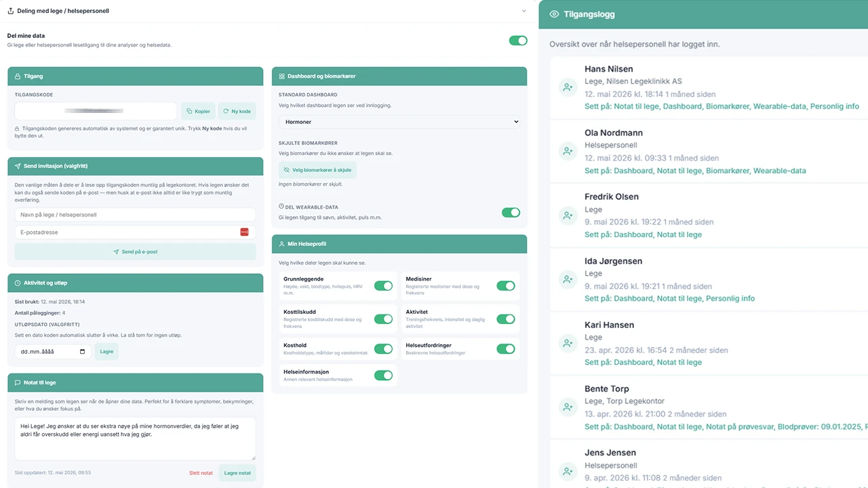Toggle the Kosthold switch
Image resolution: width=868 pixels, height=488 pixels.
click(383, 349)
